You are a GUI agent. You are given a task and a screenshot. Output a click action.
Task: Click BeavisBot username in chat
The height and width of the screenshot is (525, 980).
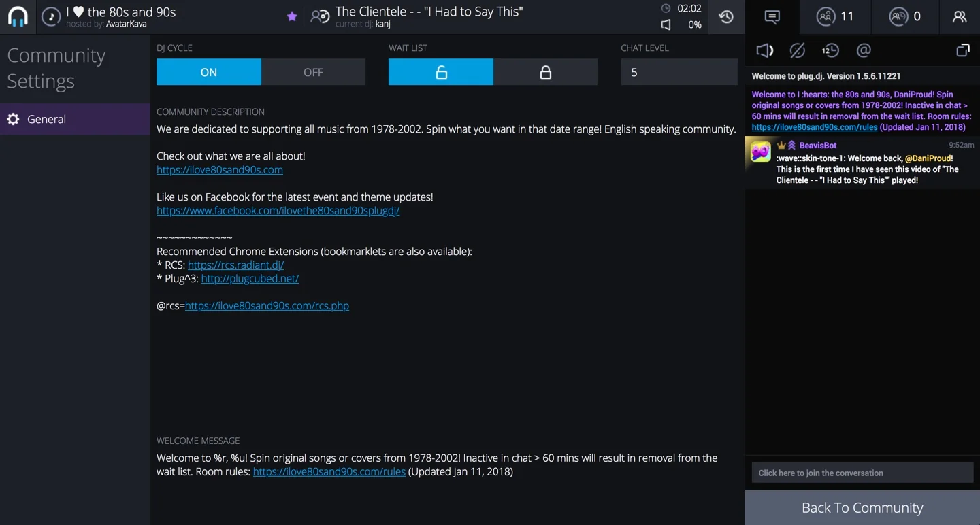pos(818,146)
